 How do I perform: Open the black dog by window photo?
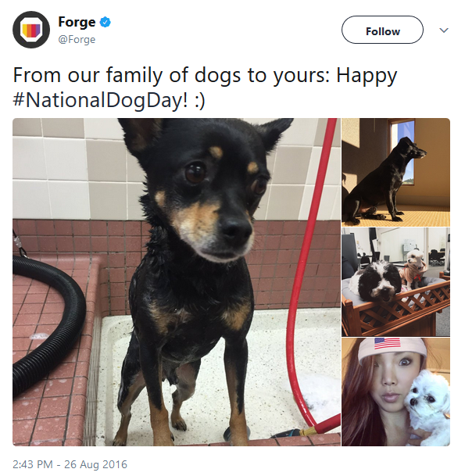tap(395, 172)
